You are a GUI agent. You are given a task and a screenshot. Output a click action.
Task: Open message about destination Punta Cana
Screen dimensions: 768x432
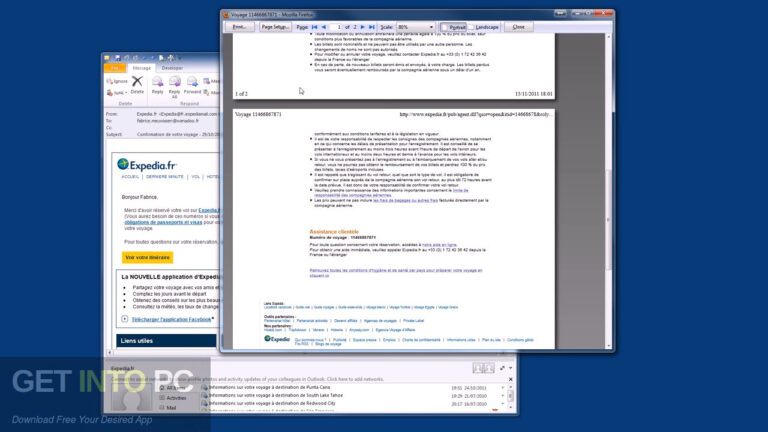coord(269,387)
